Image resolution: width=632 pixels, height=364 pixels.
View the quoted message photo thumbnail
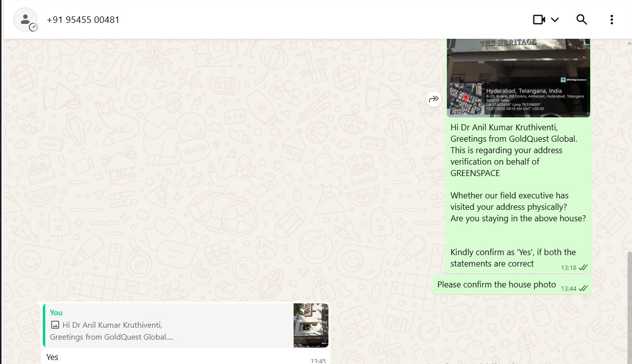[311, 325]
